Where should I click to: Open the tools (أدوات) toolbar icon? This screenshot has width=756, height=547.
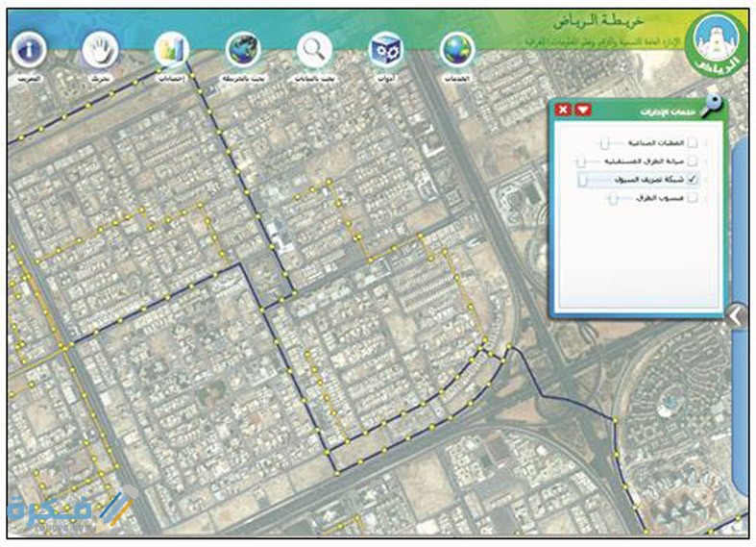(386, 49)
